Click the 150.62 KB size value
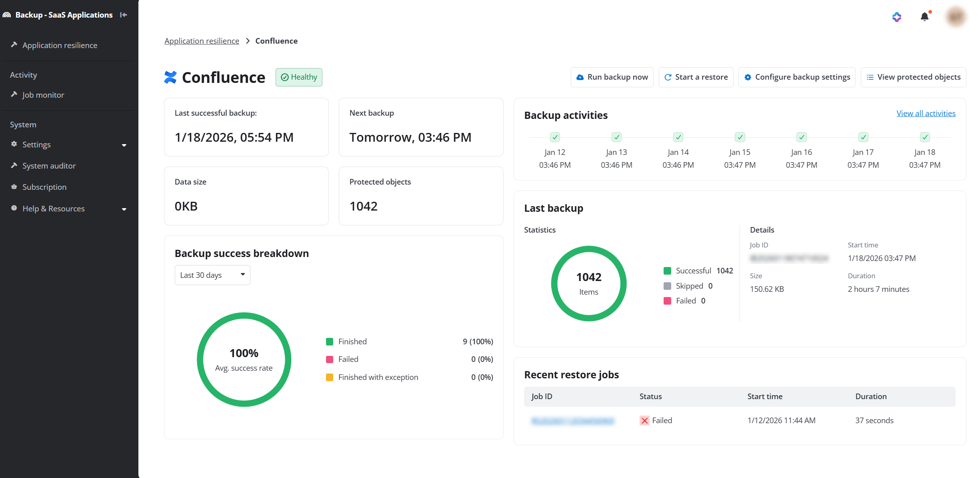Viewport: 980px width, 478px height. pyautogui.click(x=767, y=289)
